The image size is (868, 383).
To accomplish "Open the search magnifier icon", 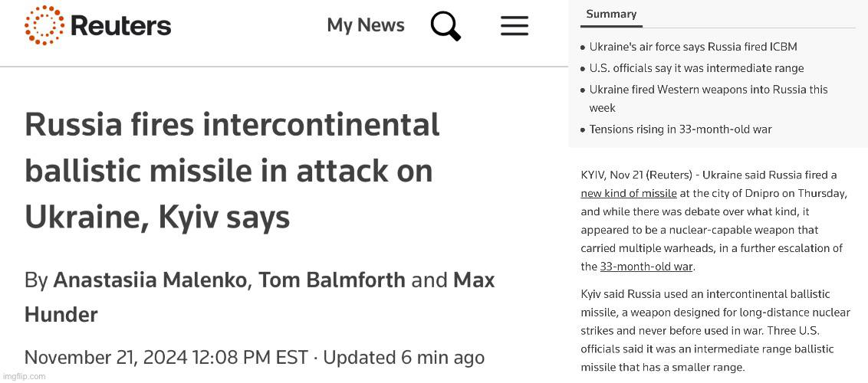I will pyautogui.click(x=446, y=26).
